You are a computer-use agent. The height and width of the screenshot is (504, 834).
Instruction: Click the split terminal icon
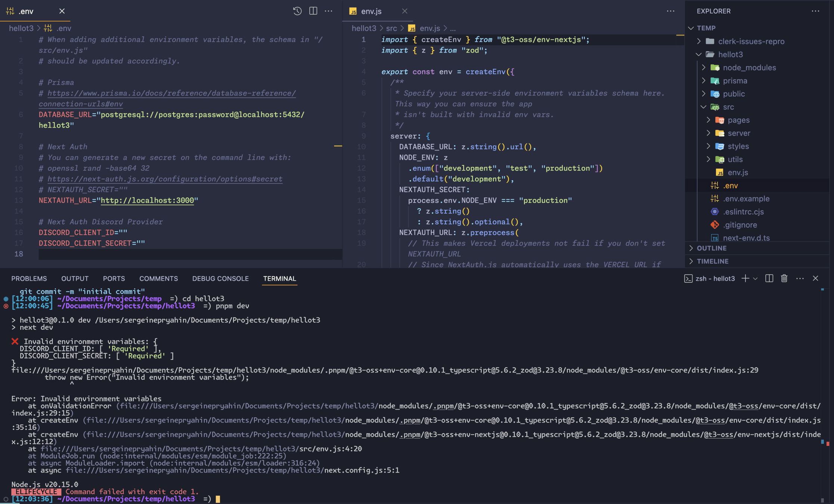point(769,279)
